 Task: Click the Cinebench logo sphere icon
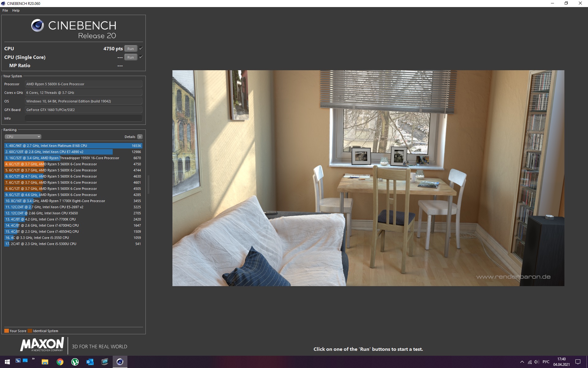pos(37,25)
